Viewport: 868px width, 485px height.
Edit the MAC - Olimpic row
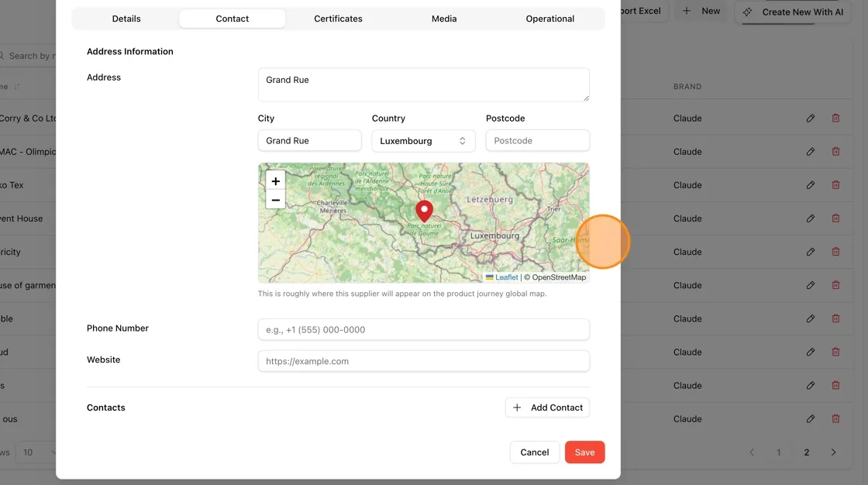click(x=811, y=152)
